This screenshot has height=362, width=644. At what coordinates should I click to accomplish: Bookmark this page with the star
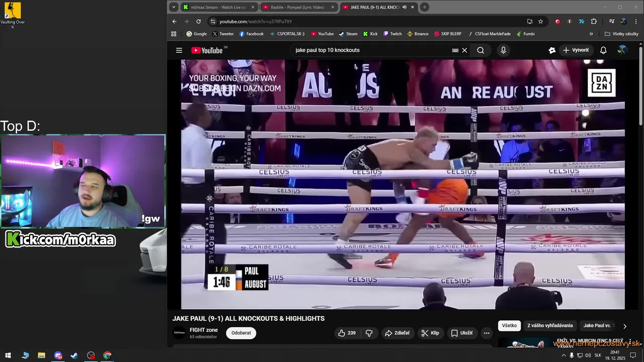click(x=541, y=21)
